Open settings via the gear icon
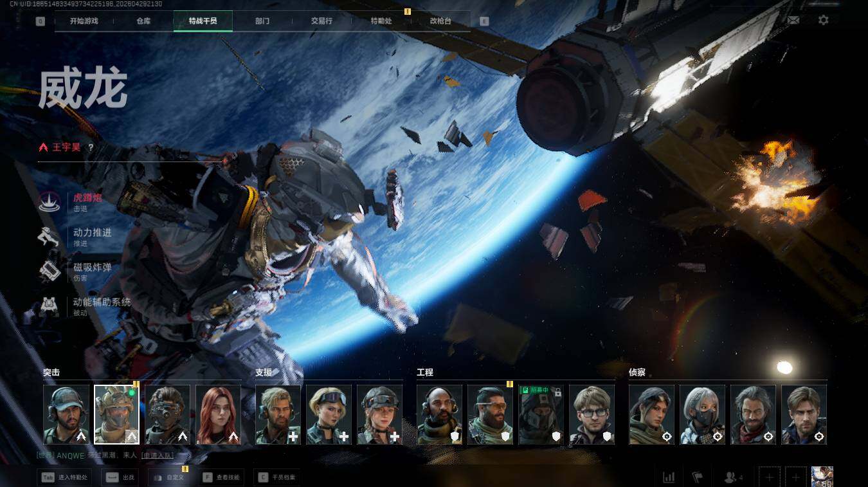 tap(823, 20)
